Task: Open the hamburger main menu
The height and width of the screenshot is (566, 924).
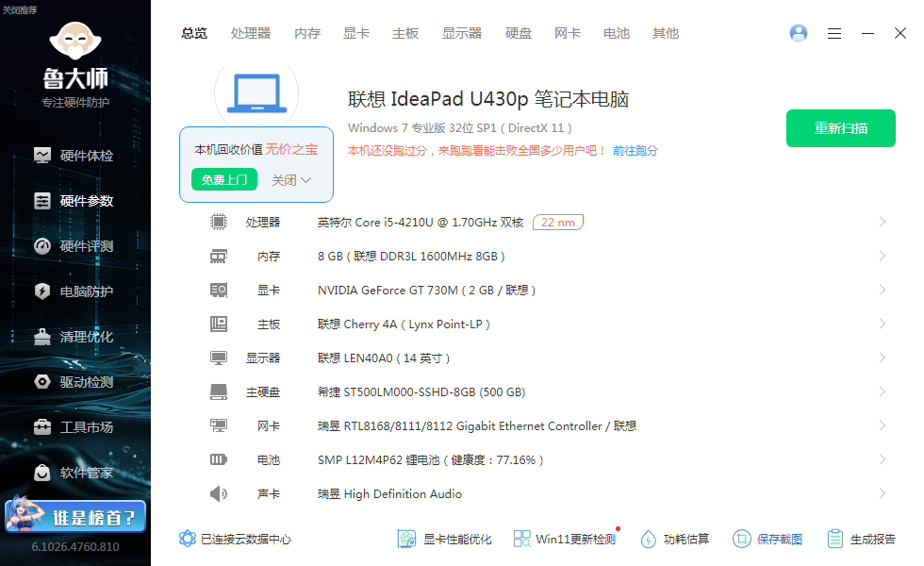Action: click(x=833, y=34)
